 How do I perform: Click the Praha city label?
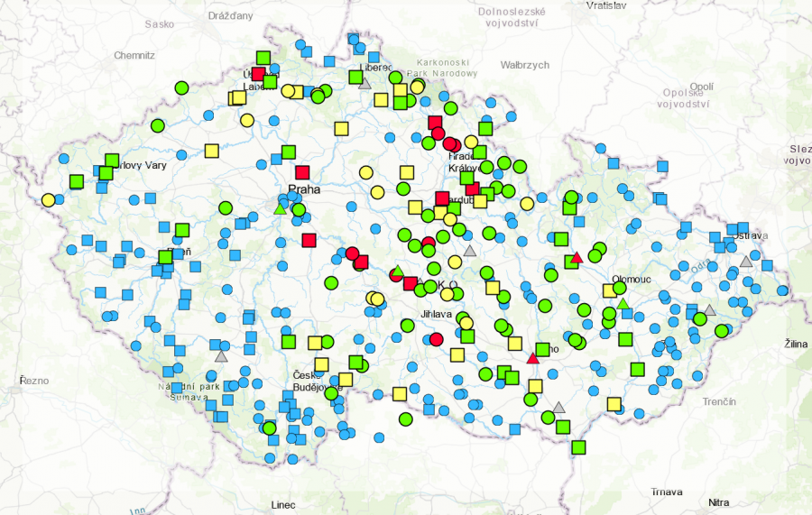click(304, 189)
